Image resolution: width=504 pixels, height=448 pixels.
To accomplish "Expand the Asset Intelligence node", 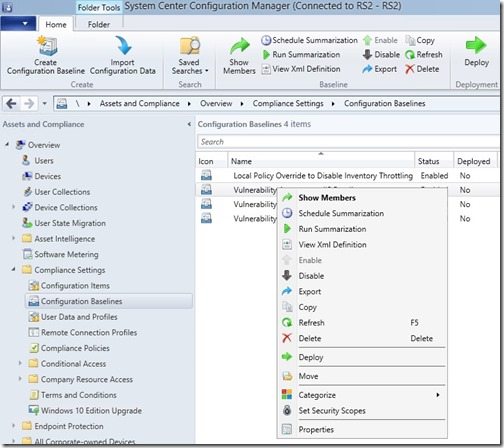I will coord(14,238).
